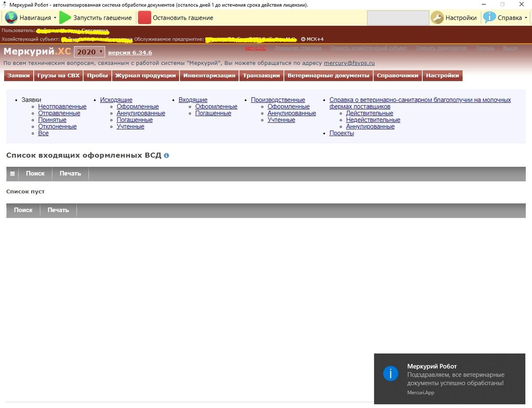Image resolution: width=532 pixels, height=408 pixels.
Task: Open Аннулированные under Исходящие
Action: pos(141,113)
